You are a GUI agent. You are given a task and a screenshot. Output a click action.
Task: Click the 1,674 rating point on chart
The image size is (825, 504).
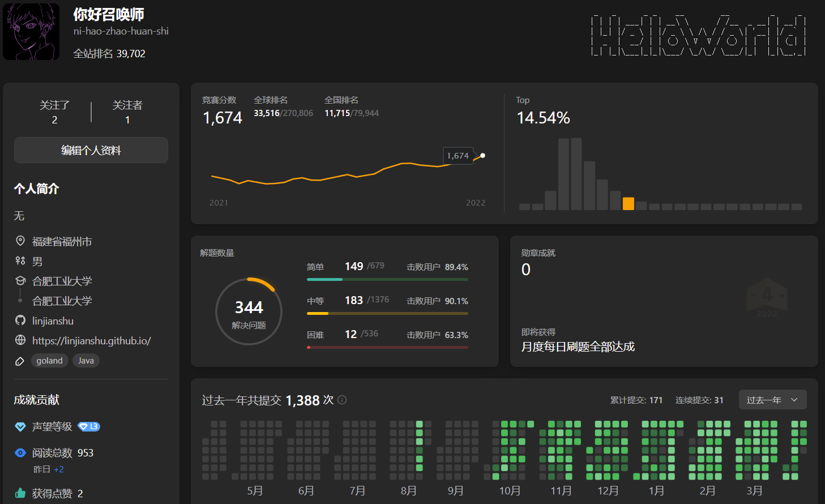coord(482,155)
